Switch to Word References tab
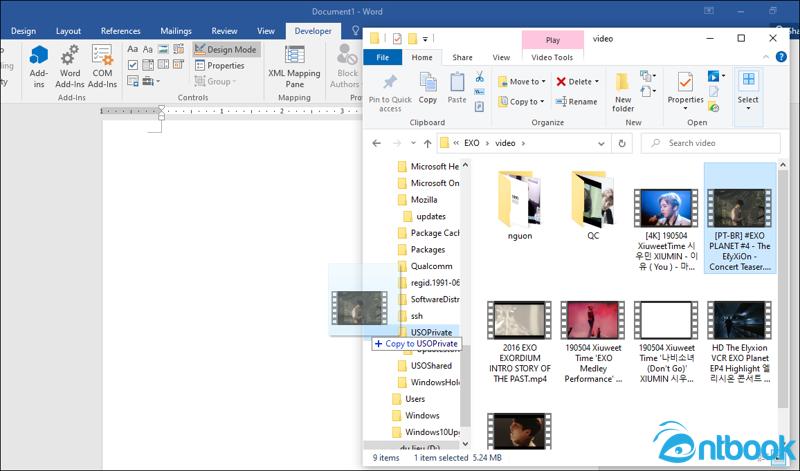Screen dimensions: 800x471 [x=120, y=31]
